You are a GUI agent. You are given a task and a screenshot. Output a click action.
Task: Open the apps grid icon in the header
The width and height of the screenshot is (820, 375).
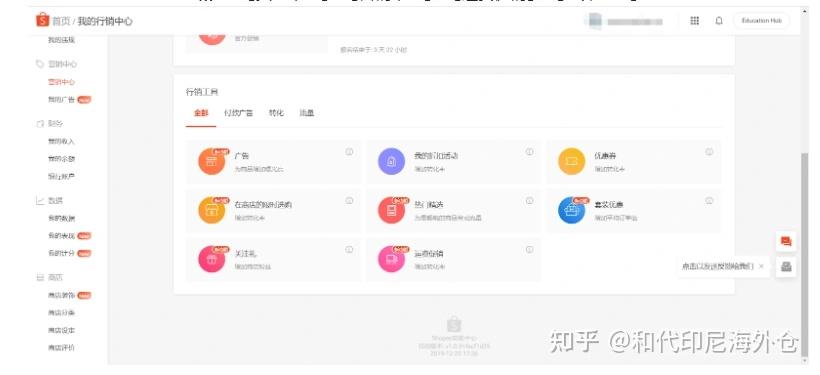(694, 21)
